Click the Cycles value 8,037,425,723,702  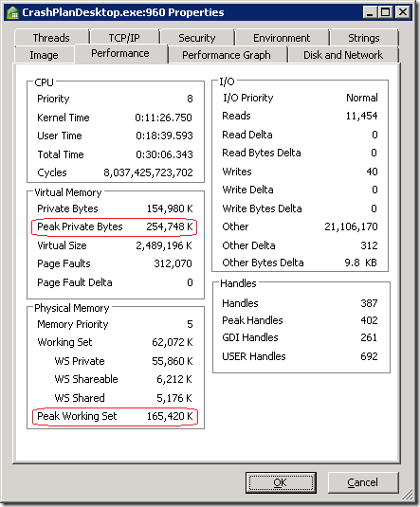[148, 172]
